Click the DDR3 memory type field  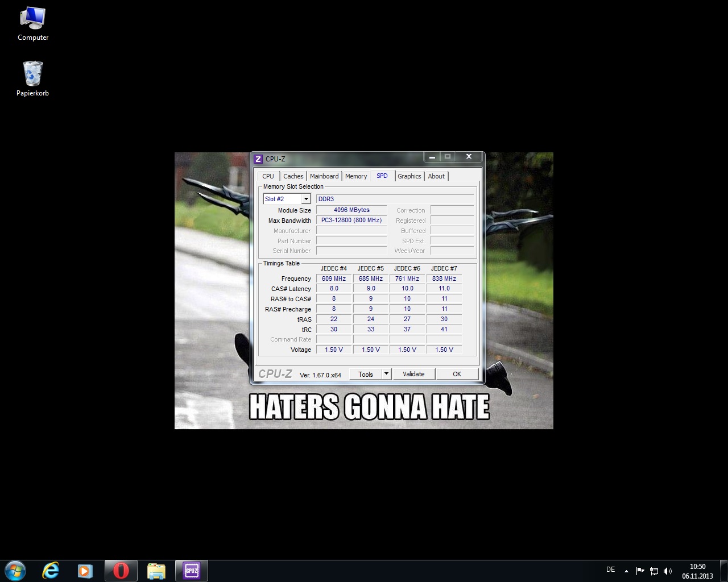pos(395,199)
